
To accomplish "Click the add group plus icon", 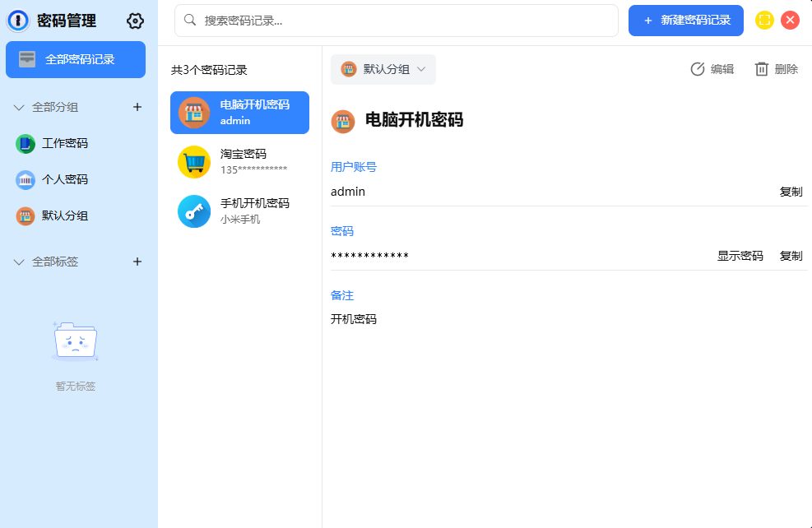I will pos(137,107).
